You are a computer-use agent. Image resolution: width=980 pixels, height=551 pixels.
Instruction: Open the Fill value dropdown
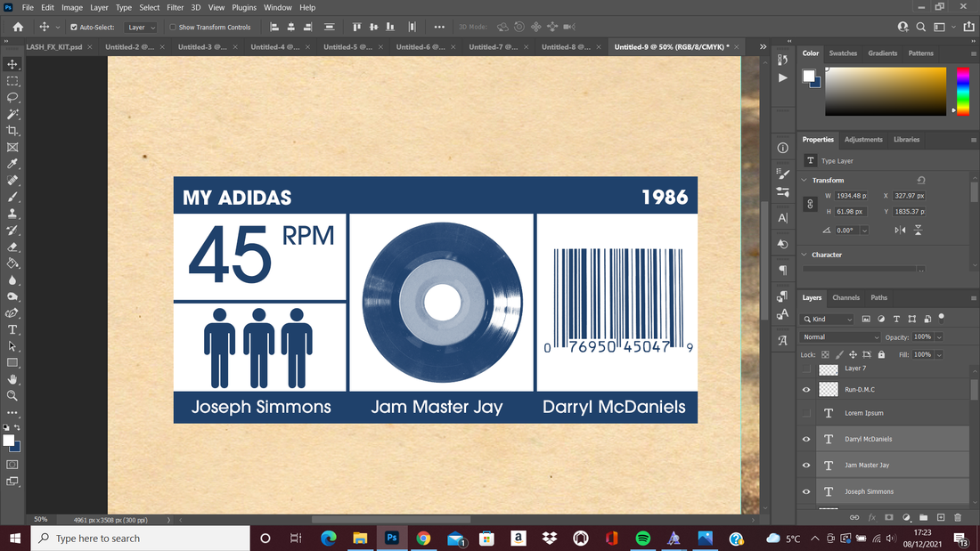coord(939,355)
